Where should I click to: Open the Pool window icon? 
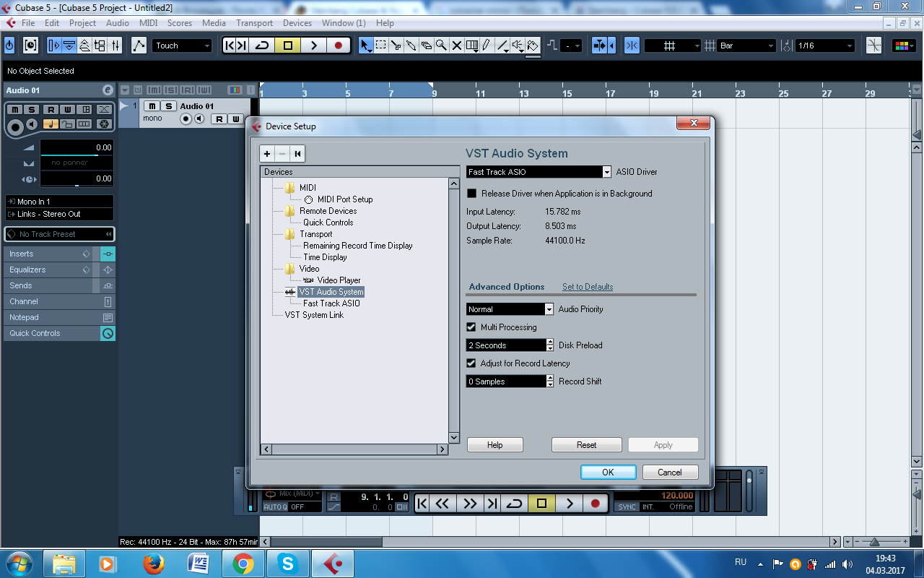tap(100, 46)
